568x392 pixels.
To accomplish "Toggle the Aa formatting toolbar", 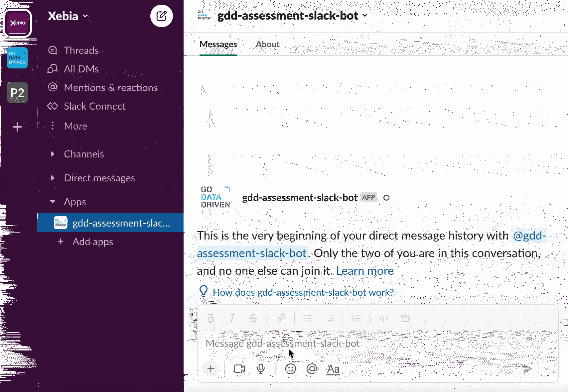I will (x=333, y=369).
